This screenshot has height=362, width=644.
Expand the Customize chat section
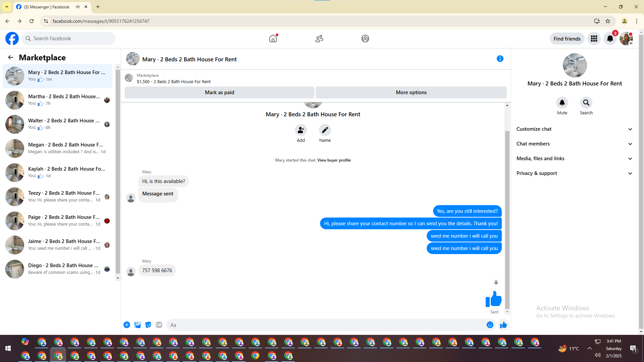click(x=574, y=129)
